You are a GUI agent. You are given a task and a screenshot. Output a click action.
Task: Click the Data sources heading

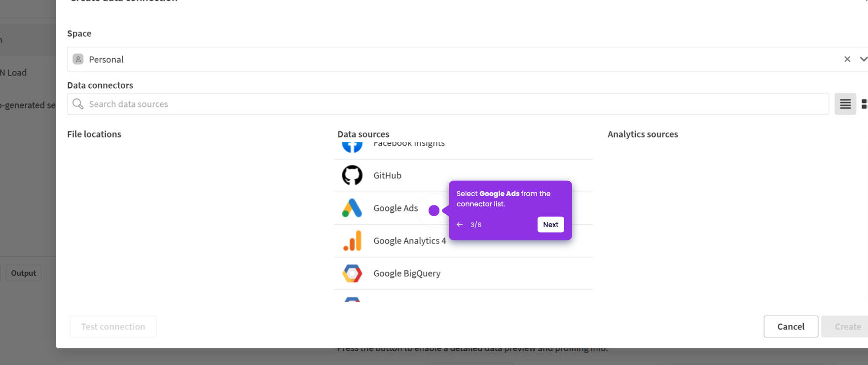(x=363, y=134)
